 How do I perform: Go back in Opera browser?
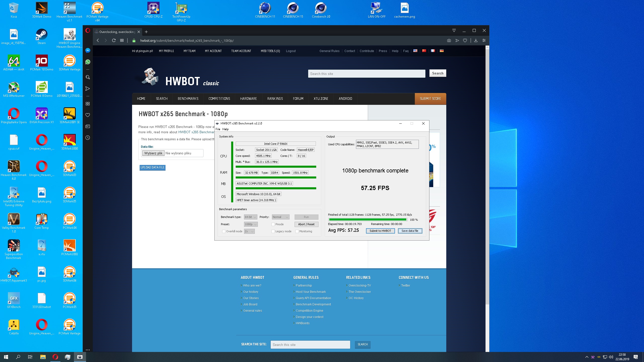click(98, 40)
